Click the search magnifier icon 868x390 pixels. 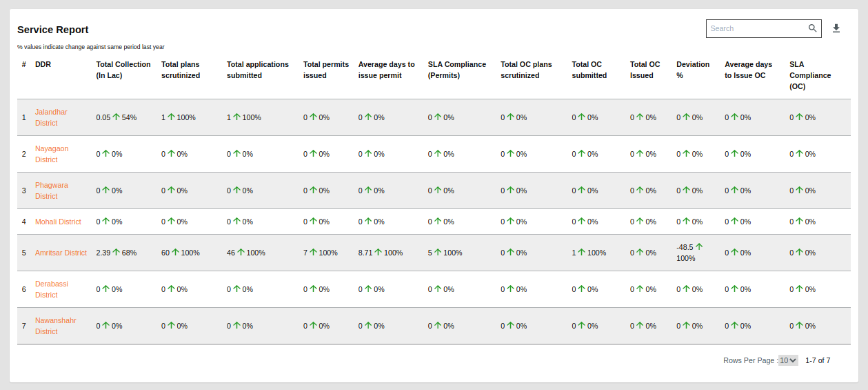813,28
